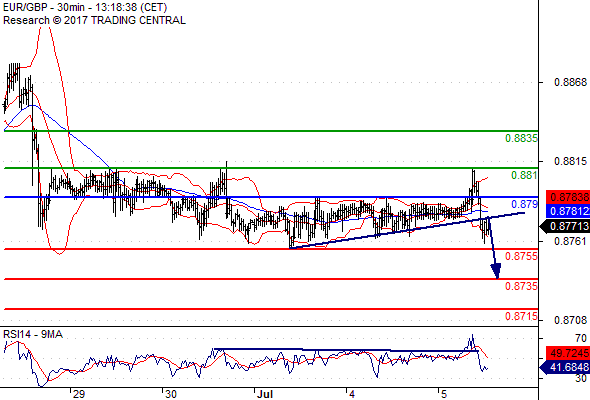Select the 0.8835 green resistance label

(521, 138)
